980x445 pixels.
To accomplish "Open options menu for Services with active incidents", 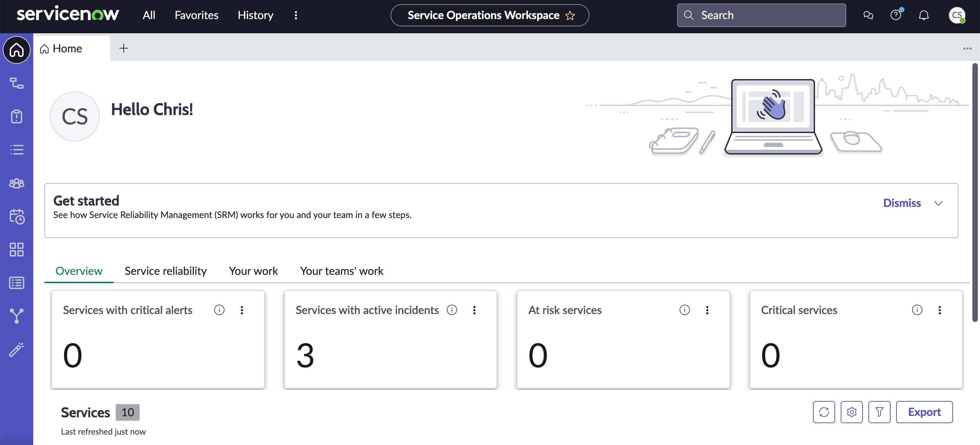I will (x=474, y=310).
